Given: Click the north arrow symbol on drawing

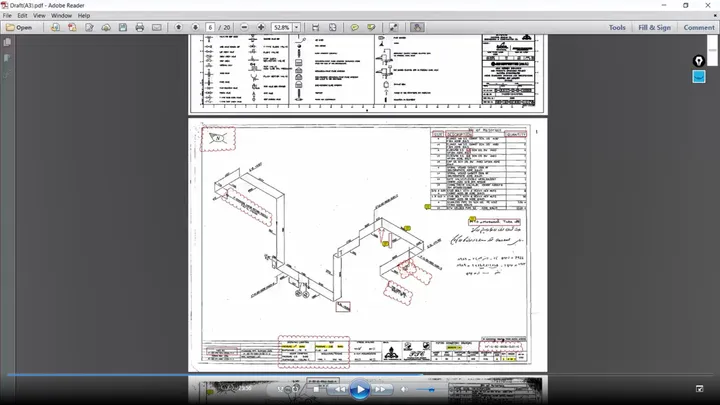Looking at the screenshot, I should click(x=218, y=138).
